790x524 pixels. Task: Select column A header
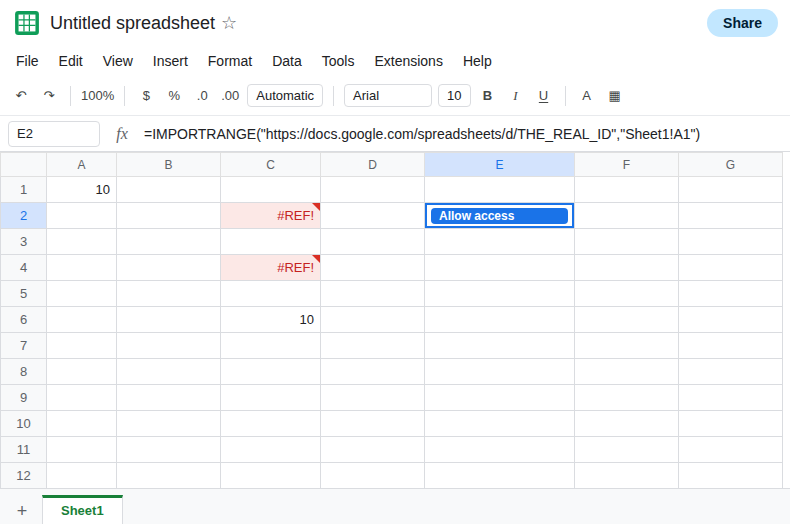82,165
